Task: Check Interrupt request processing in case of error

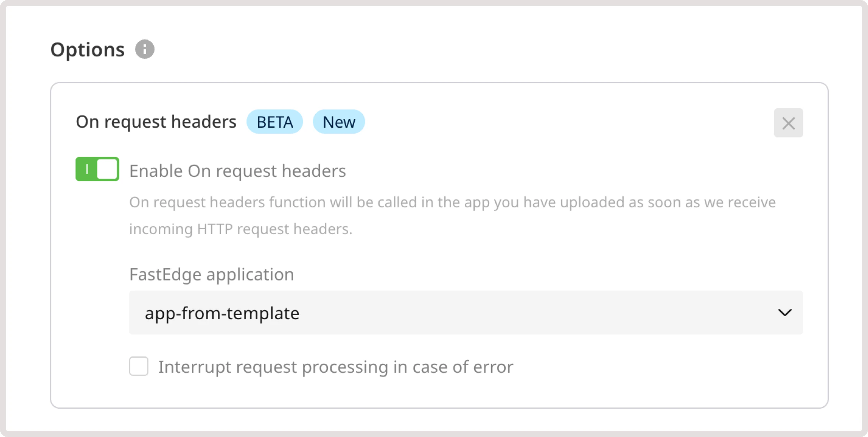Action: pyautogui.click(x=138, y=367)
